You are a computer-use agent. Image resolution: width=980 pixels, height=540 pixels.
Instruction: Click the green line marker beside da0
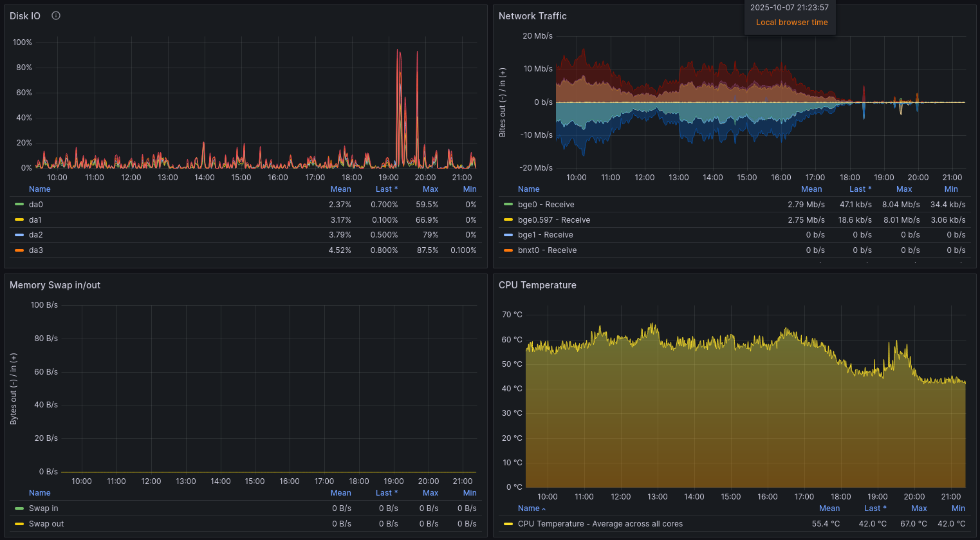click(x=17, y=204)
